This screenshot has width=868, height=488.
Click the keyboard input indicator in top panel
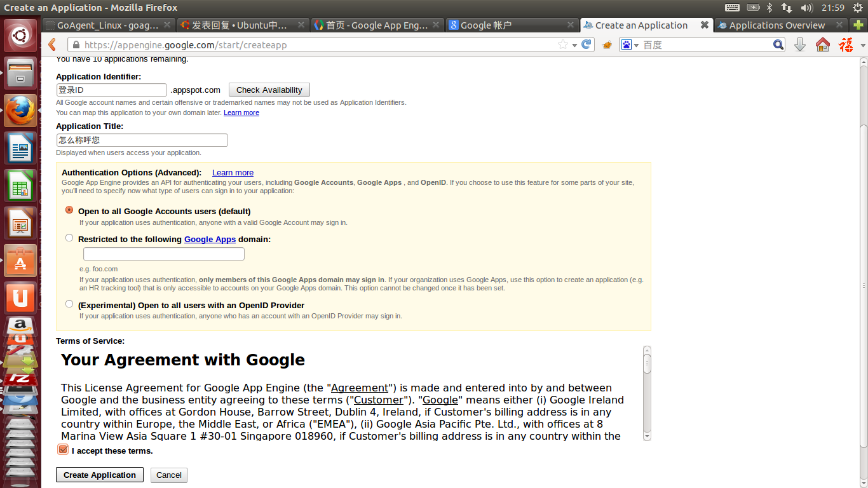(732, 8)
